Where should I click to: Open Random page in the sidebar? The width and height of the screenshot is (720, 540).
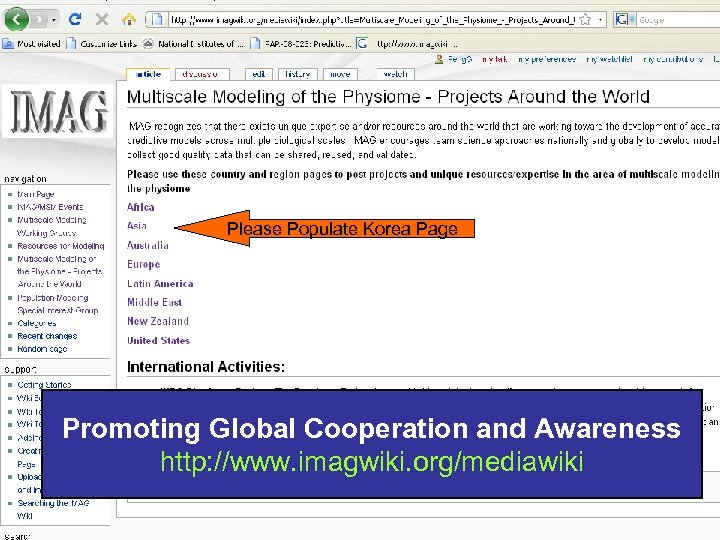pyautogui.click(x=42, y=349)
